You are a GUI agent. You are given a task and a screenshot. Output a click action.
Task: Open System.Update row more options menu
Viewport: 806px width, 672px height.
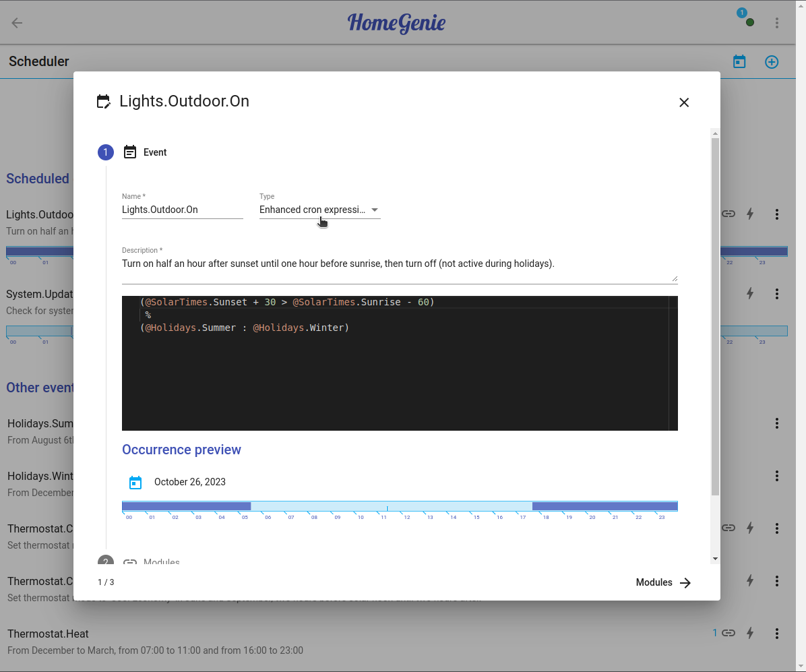(x=777, y=294)
